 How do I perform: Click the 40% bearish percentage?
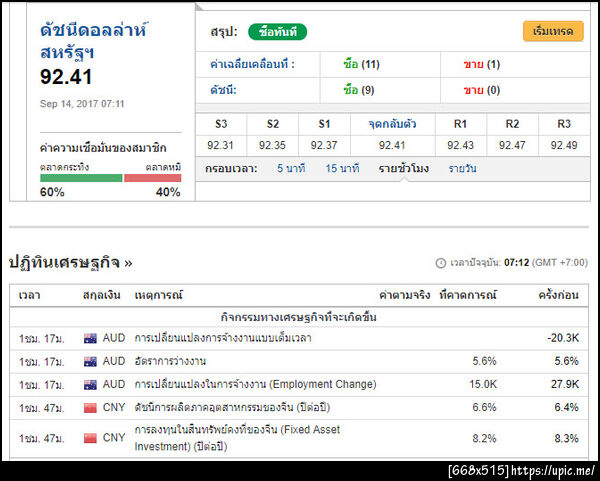[168, 192]
